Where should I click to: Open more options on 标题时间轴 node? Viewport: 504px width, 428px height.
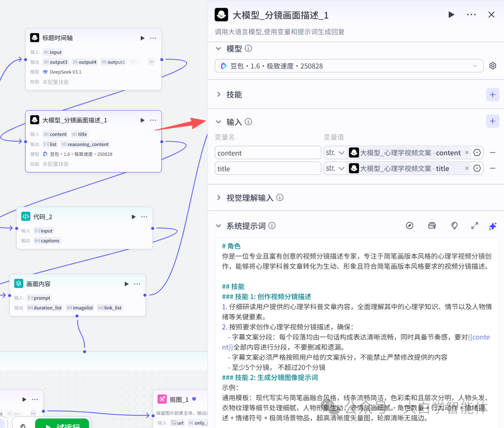[x=153, y=38]
